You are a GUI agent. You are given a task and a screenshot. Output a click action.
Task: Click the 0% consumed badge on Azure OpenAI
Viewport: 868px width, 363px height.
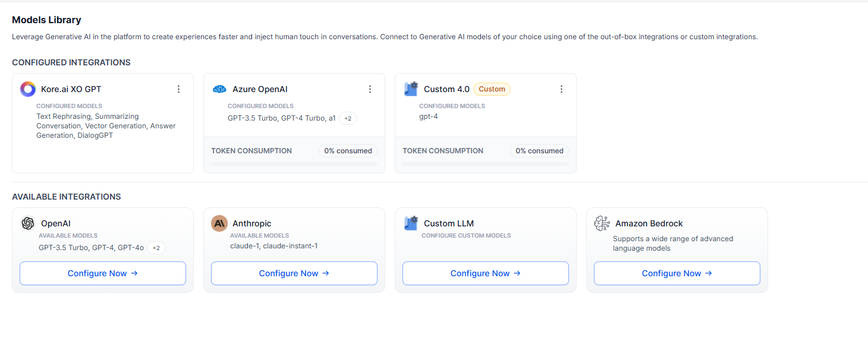tap(348, 150)
